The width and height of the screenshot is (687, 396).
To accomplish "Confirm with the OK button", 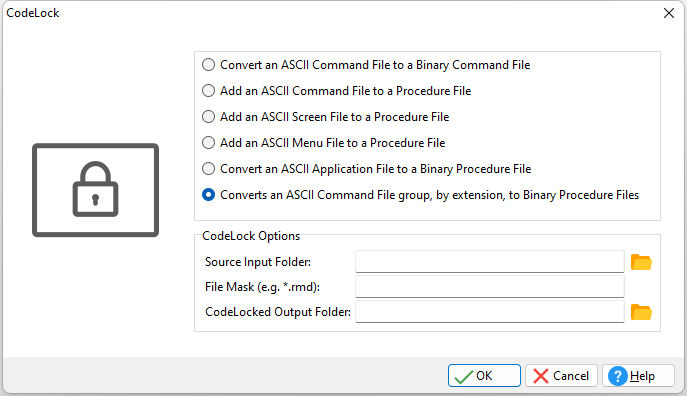I will pos(484,375).
